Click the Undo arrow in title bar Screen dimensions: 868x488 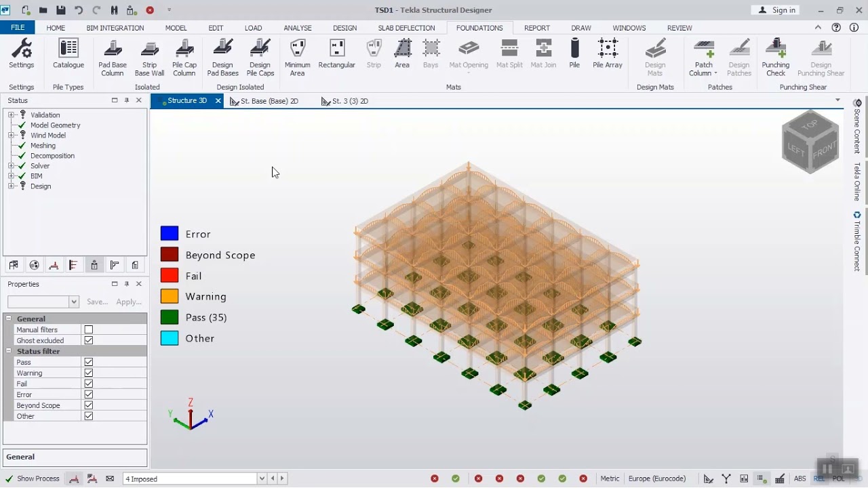point(79,10)
